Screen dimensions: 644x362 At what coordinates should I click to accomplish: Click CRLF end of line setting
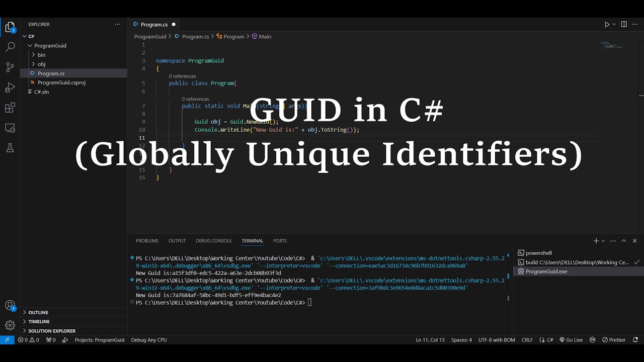pos(527,340)
